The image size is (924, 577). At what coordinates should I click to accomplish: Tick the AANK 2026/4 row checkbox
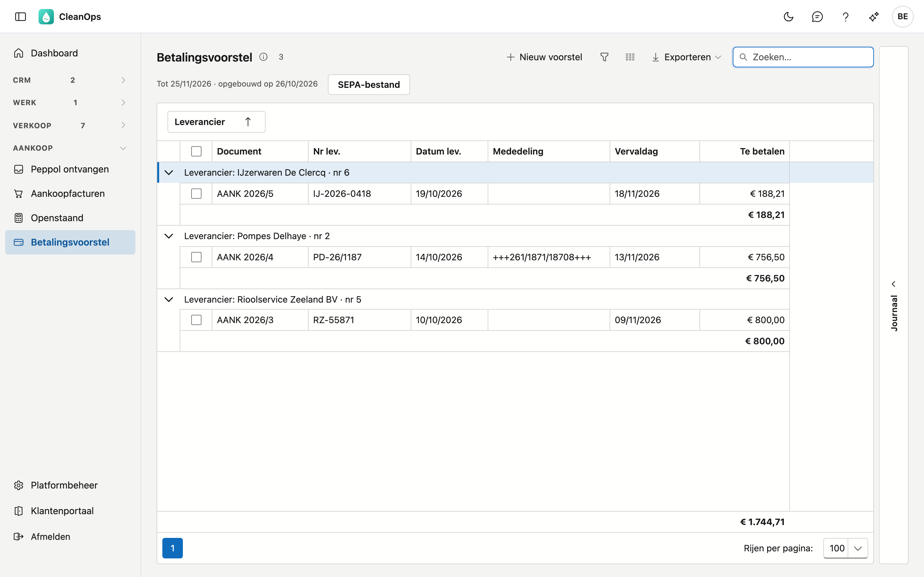196,257
